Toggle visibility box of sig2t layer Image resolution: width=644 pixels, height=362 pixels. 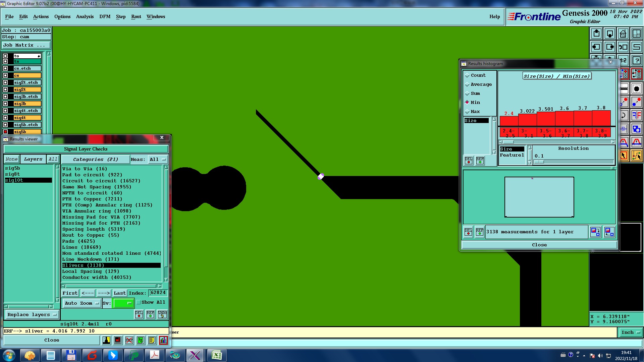[x=5, y=89]
